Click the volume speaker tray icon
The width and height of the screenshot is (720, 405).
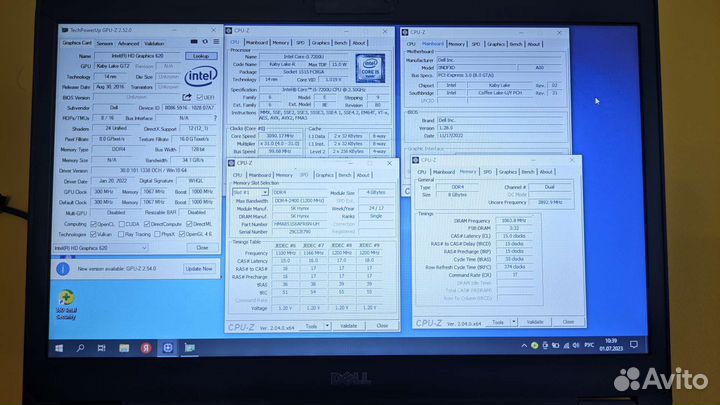coord(576,345)
